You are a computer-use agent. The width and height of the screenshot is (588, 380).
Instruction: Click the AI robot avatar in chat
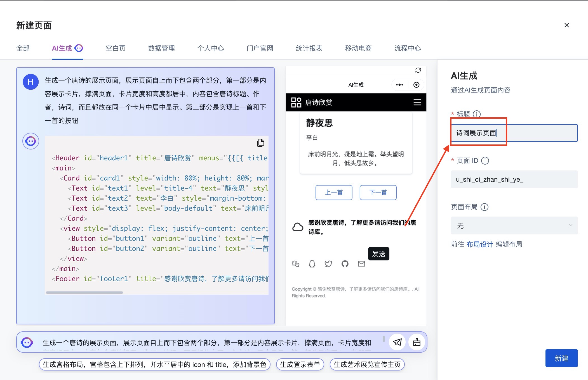click(x=31, y=141)
